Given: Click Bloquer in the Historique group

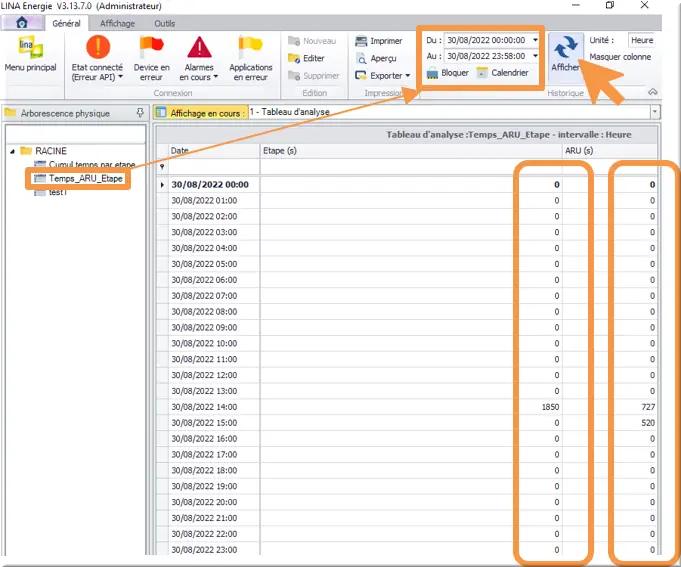Looking at the screenshot, I should [447, 73].
